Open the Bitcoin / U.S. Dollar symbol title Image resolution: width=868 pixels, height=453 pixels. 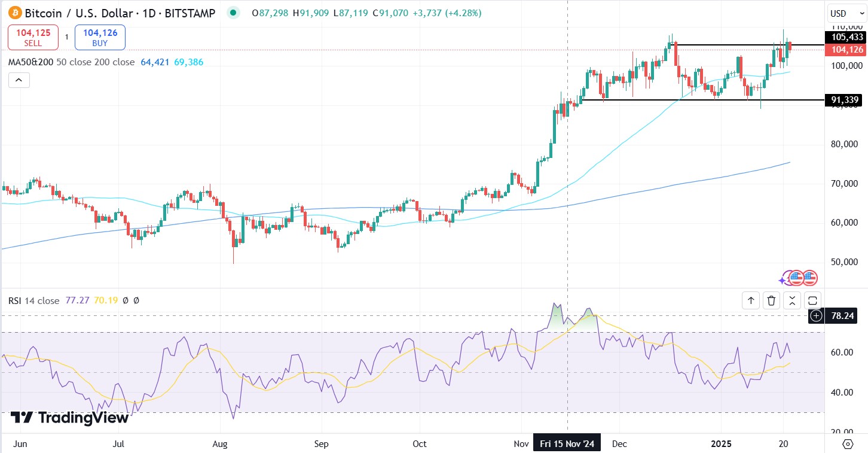point(121,13)
